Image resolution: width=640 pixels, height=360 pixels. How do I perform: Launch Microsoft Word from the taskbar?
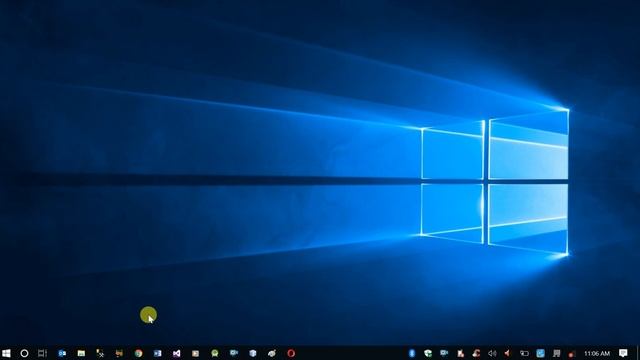[158, 353]
